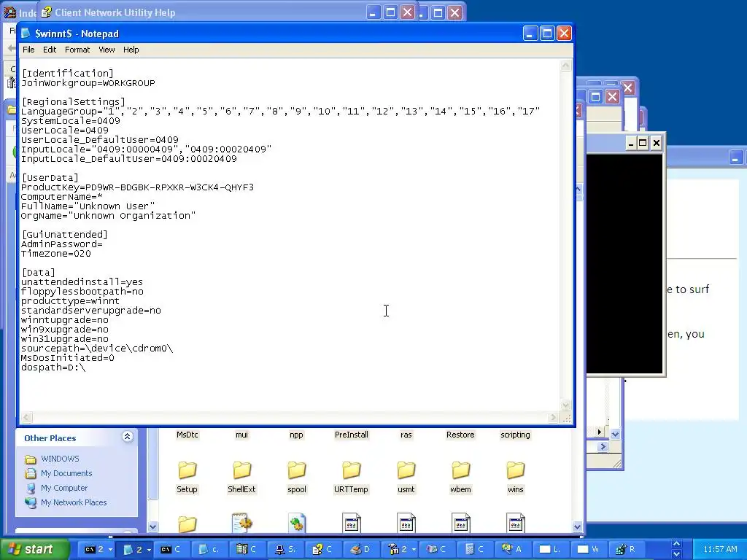Switch to the 'A' taskbar button
The height and width of the screenshot is (560, 747).
512,549
